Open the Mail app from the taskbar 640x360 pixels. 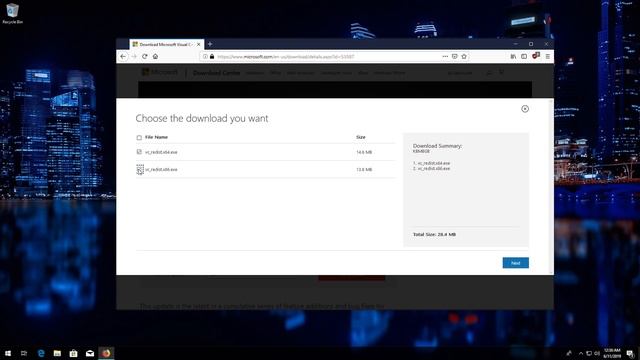click(90, 353)
